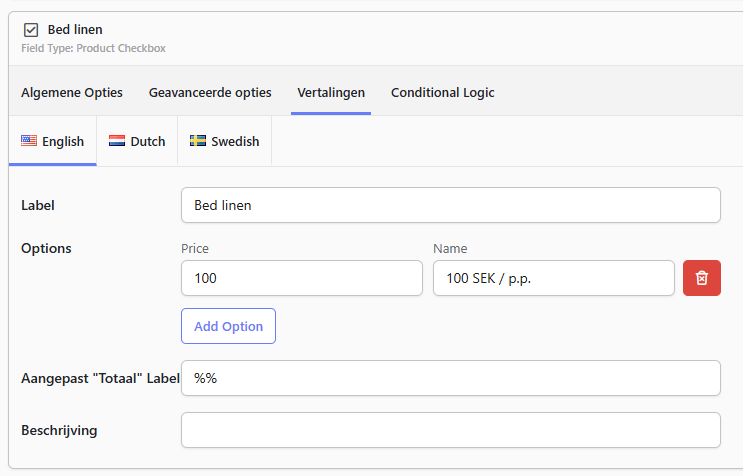743x476 pixels.
Task: Click the Name column label
Action: (x=450, y=249)
